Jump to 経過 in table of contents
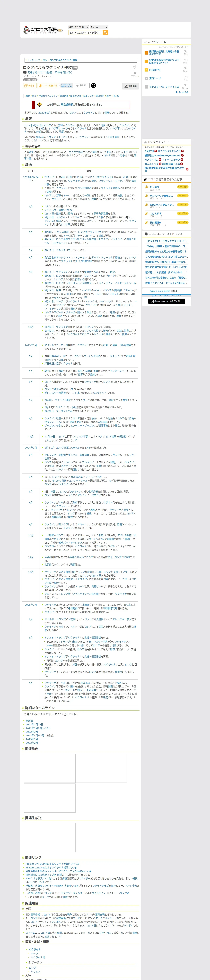This screenshot has width=210, height=980. 34,96
